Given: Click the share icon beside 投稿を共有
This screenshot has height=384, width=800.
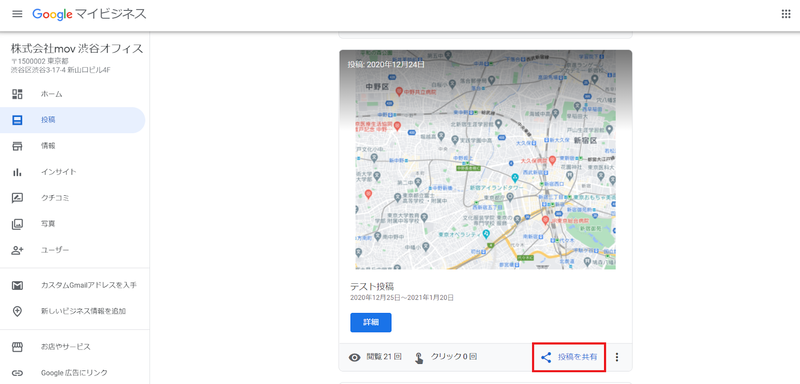Looking at the screenshot, I should (546, 357).
